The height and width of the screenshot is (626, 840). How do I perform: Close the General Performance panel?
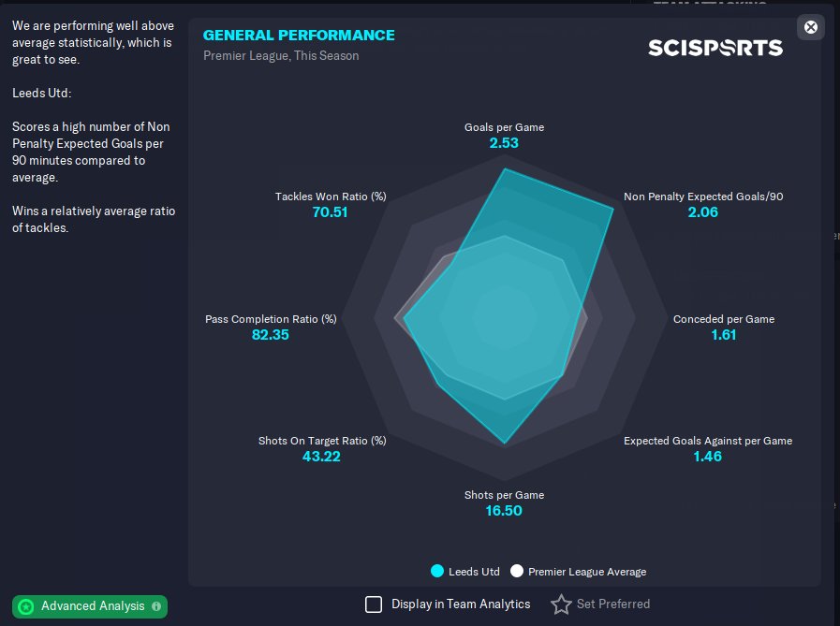(811, 27)
